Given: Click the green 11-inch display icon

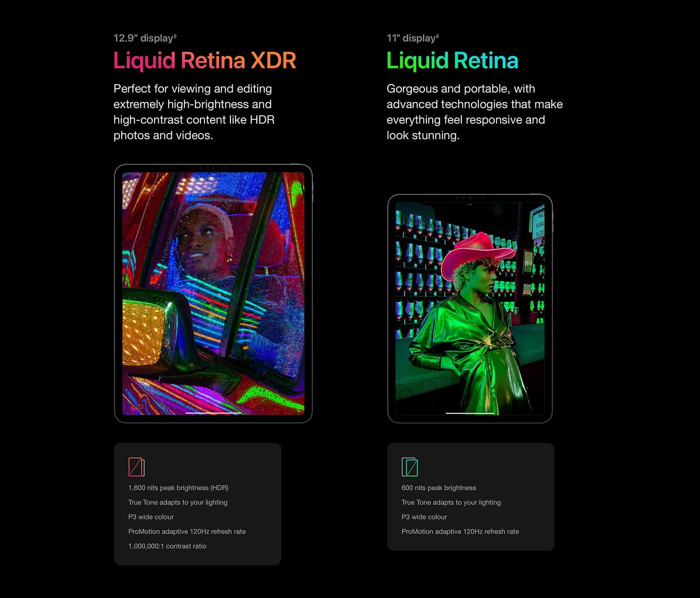Looking at the screenshot, I should coord(410,467).
